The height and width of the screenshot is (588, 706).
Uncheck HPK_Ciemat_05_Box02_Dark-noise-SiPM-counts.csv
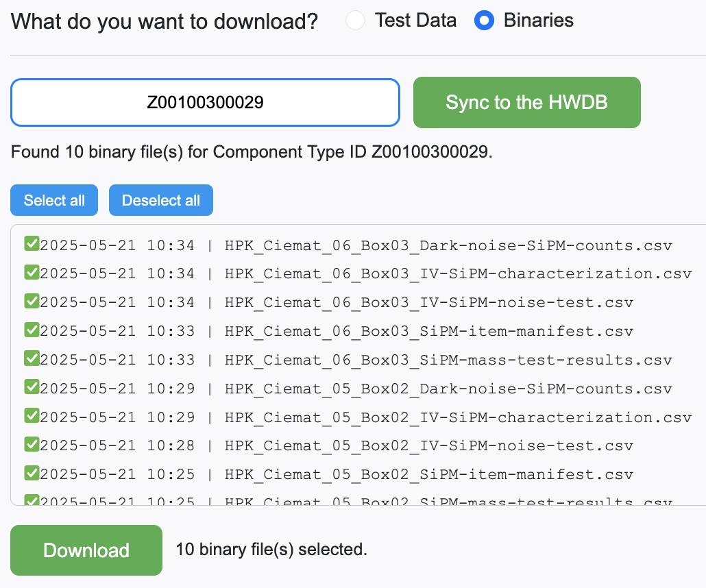[32, 387]
